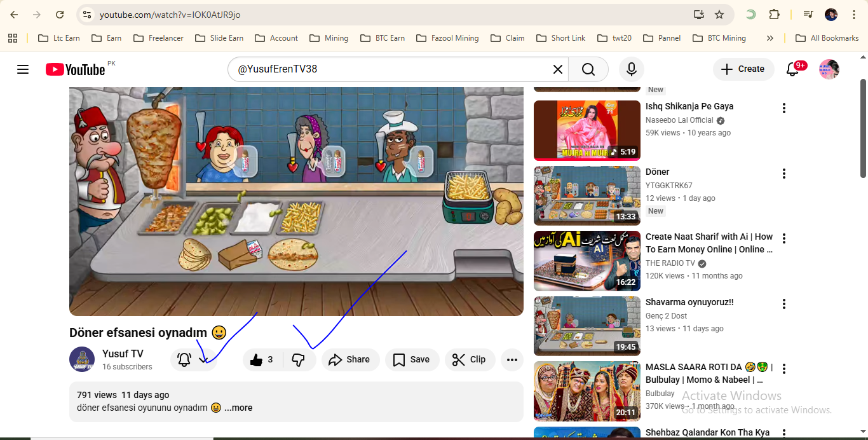Open options for Ishq Shikanja Pe Gaya
Screen dimensions: 868x440
coord(784,108)
